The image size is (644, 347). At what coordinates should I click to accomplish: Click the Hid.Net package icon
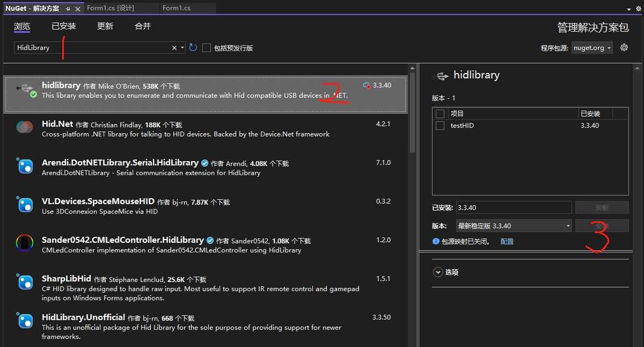click(25, 128)
